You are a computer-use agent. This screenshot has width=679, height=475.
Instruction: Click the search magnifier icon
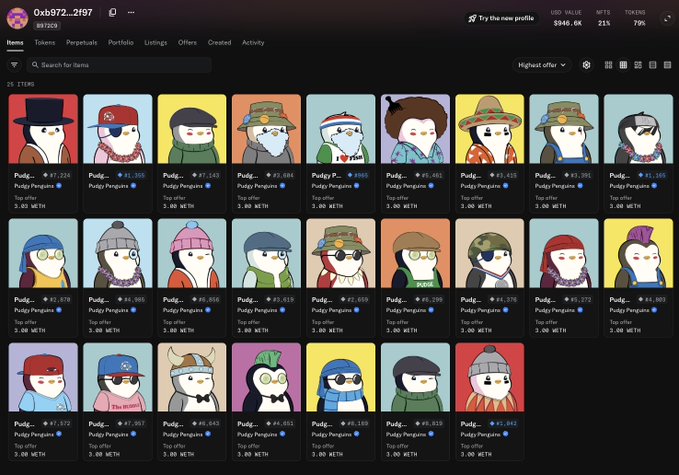(x=35, y=65)
